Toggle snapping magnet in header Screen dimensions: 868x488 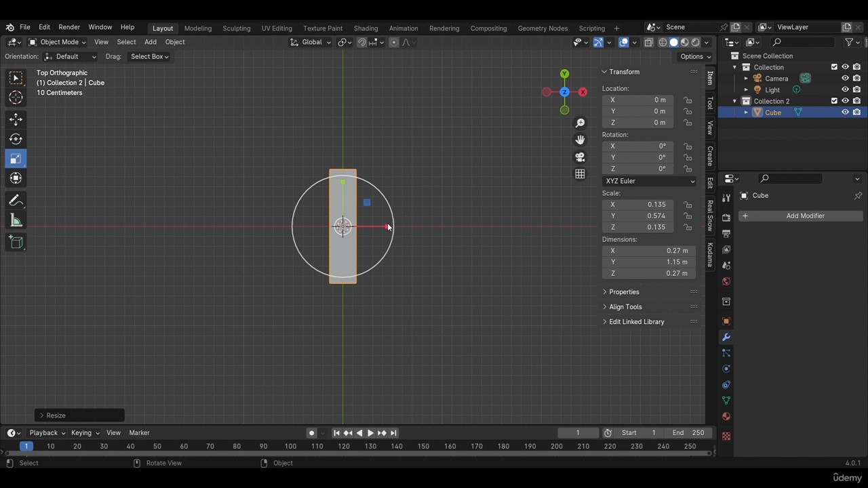tap(361, 42)
